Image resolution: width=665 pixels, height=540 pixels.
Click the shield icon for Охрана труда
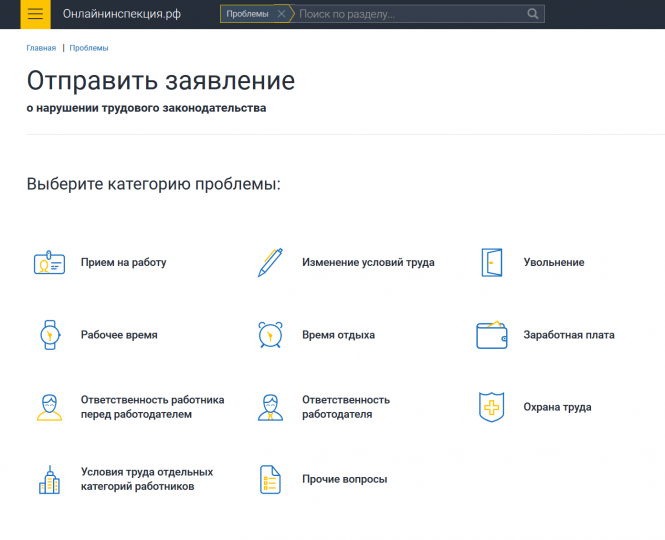pos(492,407)
